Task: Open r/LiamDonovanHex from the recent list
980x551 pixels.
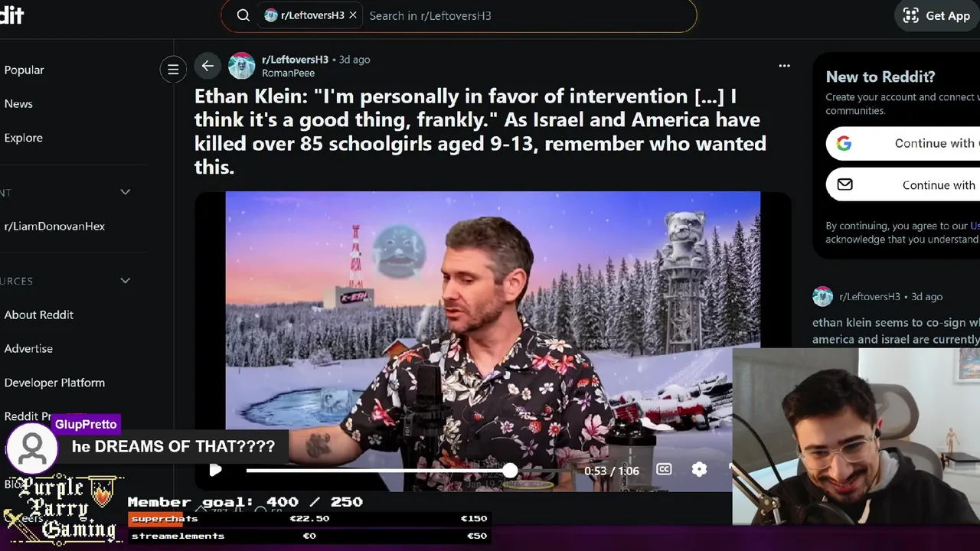Action: [54, 227]
